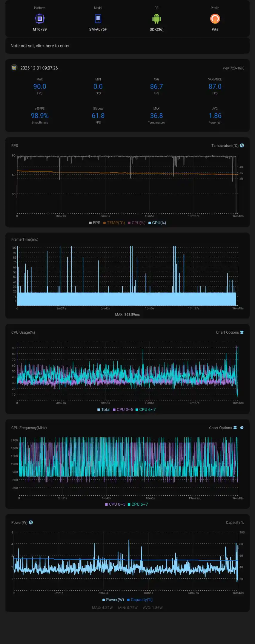Click the pie chart icon in CPU Frequency

coord(242,428)
